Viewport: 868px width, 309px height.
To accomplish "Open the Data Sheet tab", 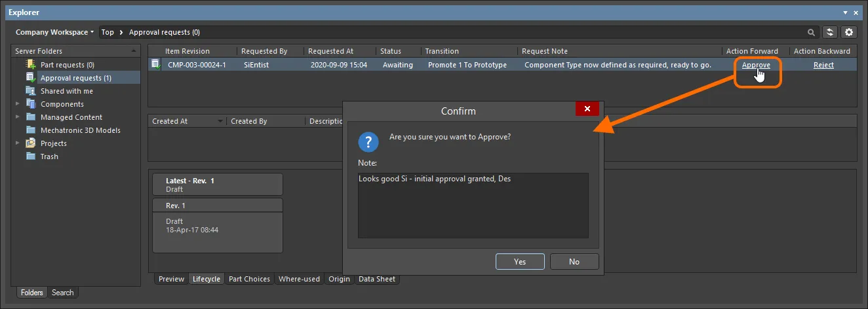I will click(377, 279).
